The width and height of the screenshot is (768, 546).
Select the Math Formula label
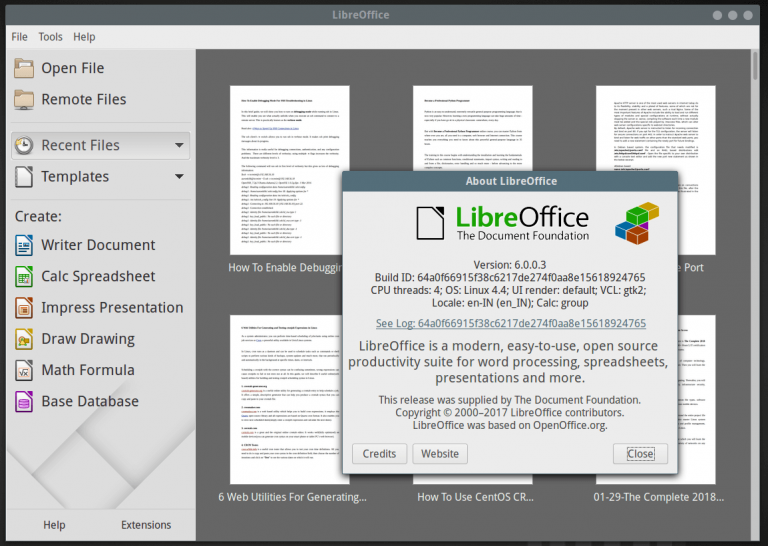88,370
